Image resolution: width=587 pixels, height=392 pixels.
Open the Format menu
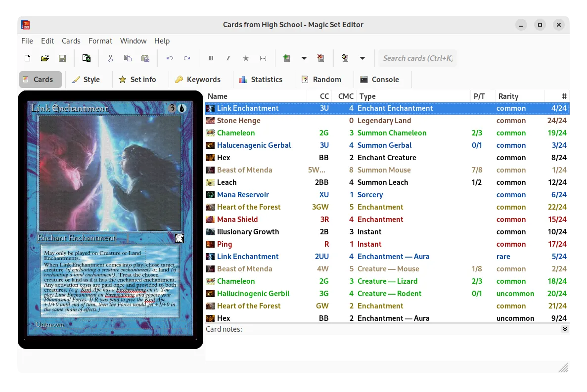(x=100, y=41)
